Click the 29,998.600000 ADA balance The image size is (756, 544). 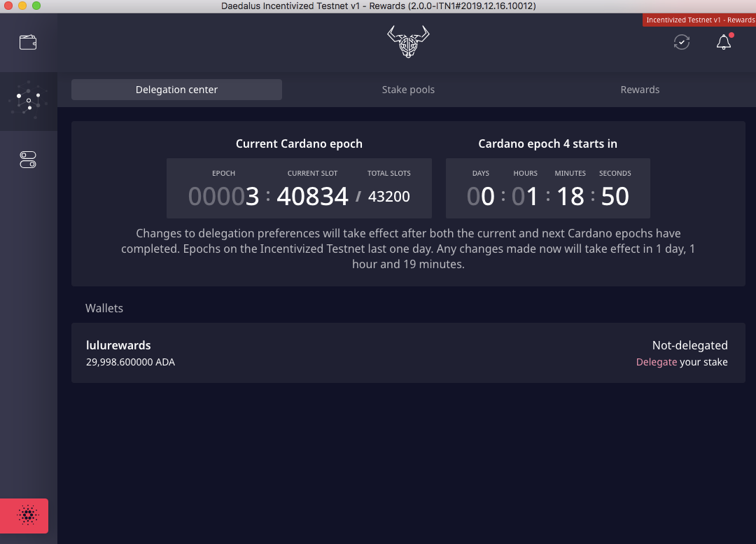(x=130, y=362)
